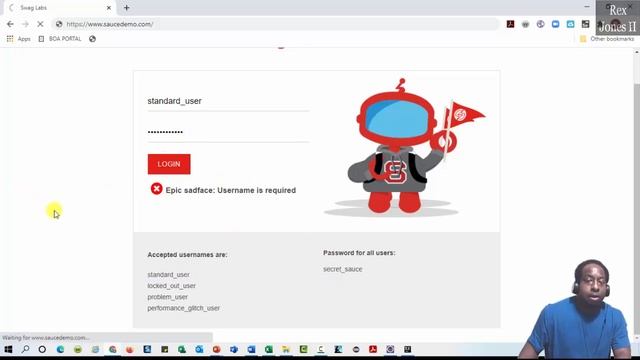Open the globe bookmark beside BOA PORTAL
The width and height of the screenshot is (640, 360).
click(x=92, y=39)
